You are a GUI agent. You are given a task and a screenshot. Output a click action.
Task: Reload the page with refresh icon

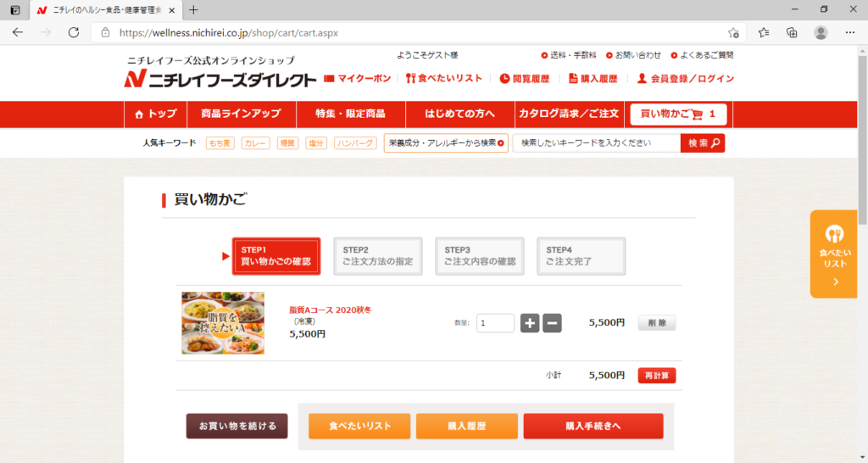pos(74,33)
